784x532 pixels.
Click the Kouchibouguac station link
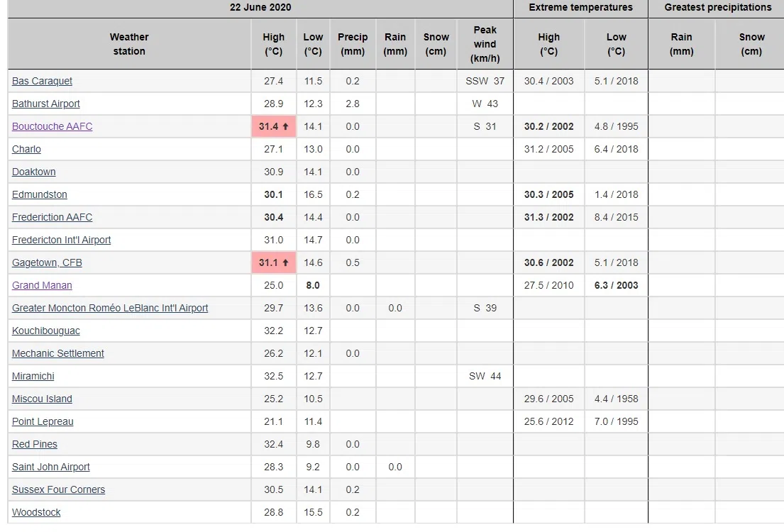[46, 331]
